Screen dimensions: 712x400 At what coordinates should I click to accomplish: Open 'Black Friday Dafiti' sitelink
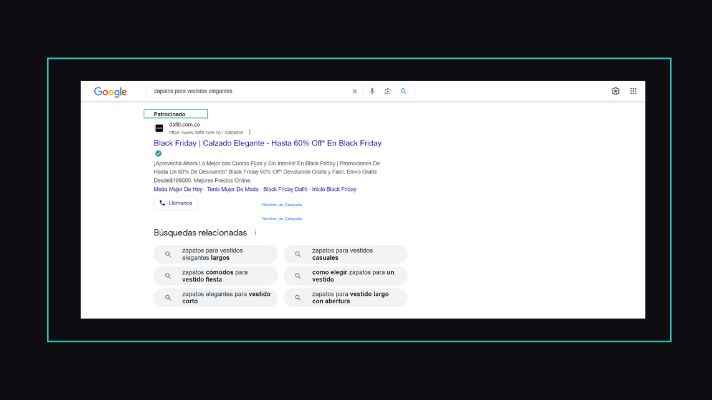click(x=285, y=189)
